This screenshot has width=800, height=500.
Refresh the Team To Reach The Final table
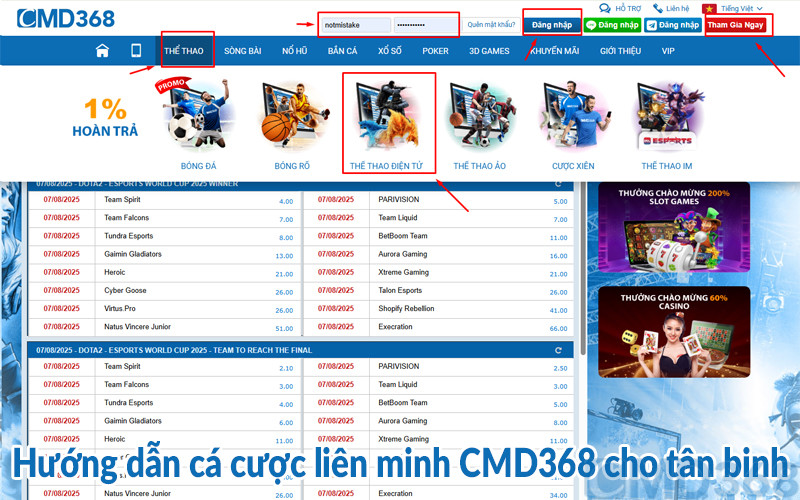click(558, 350)
